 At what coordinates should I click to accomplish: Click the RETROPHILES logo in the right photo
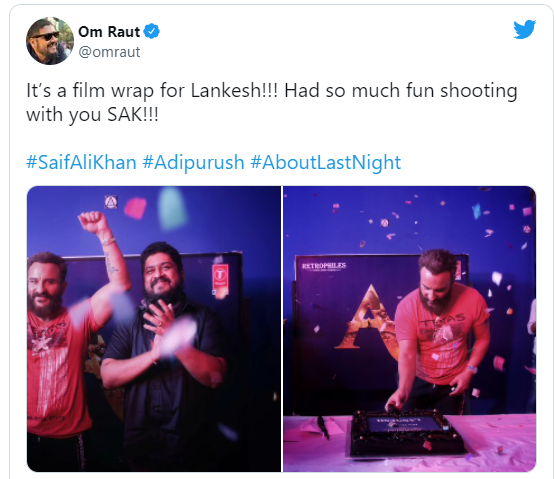tap(324, 266)
